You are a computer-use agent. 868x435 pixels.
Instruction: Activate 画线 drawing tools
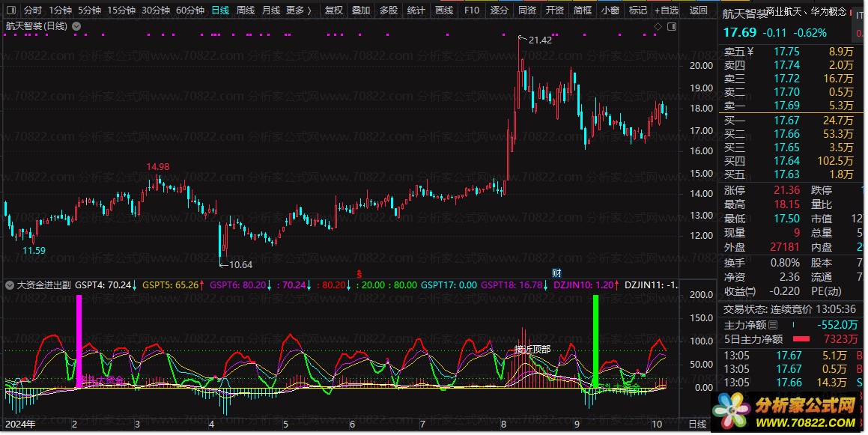444,10
